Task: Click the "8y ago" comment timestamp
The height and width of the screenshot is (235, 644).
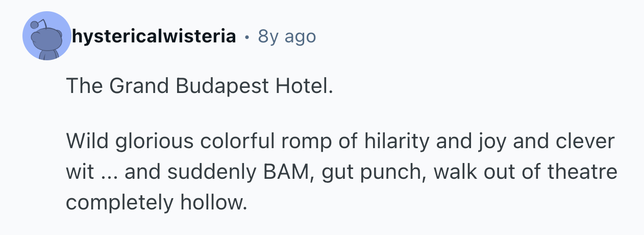Action: pos(287,36)
